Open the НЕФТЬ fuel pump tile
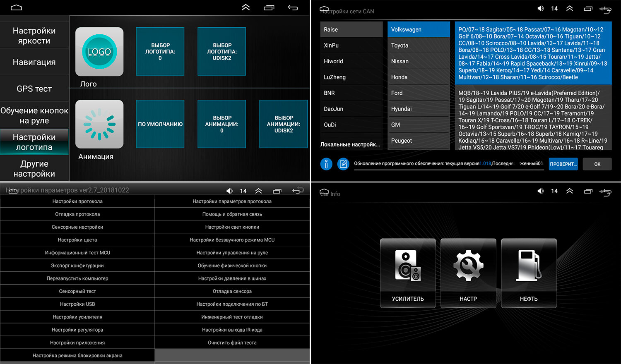This screenshot has height=364, width=621. point(529,273)
